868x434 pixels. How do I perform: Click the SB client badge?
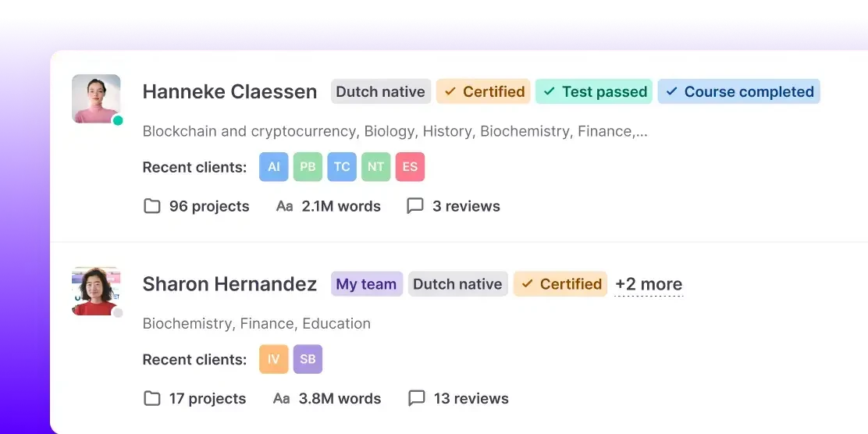tap(308, 359)
